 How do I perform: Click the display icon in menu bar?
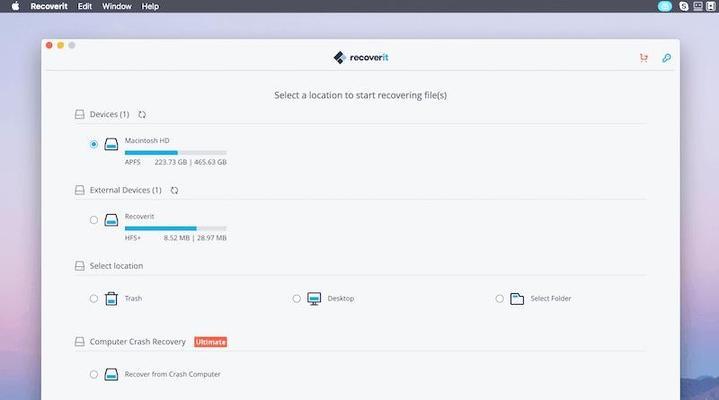point(698,6)
